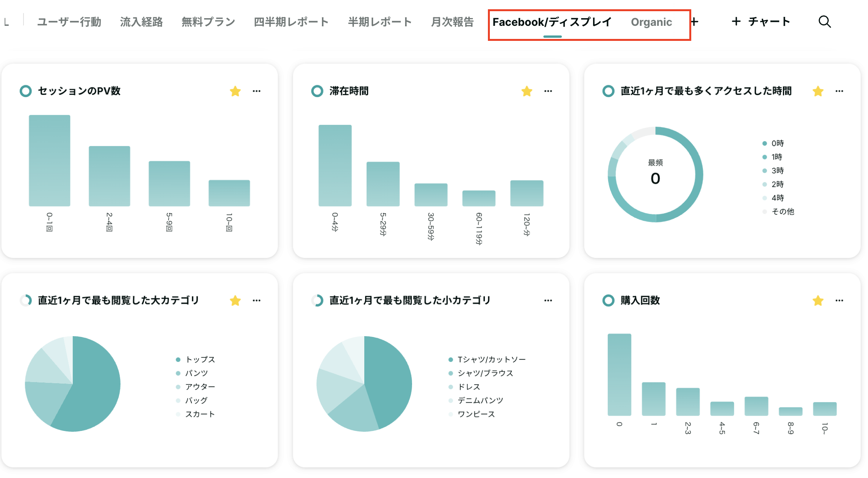Click the 0-4分 bar in 滞在時間
868x478 pixels.
coord(335,165)
